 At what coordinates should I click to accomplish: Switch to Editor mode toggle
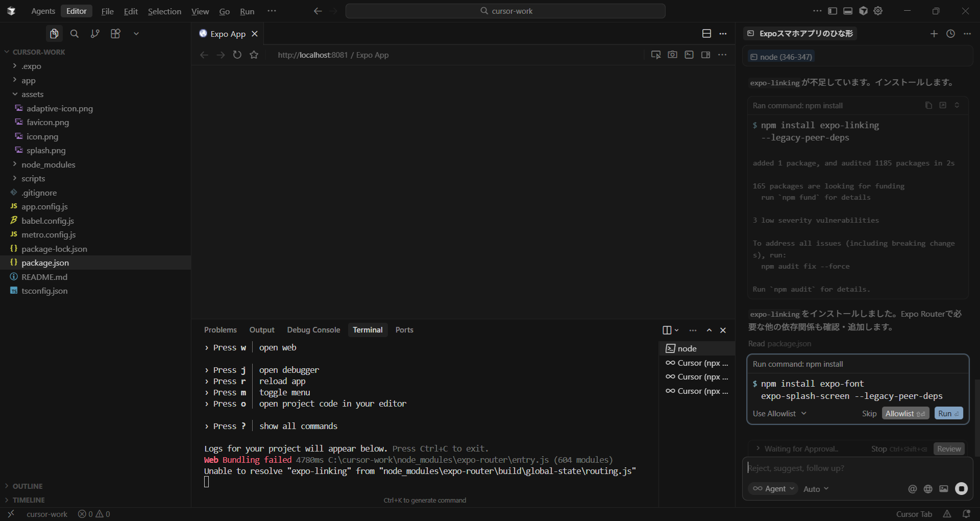(x=76, y=11)
